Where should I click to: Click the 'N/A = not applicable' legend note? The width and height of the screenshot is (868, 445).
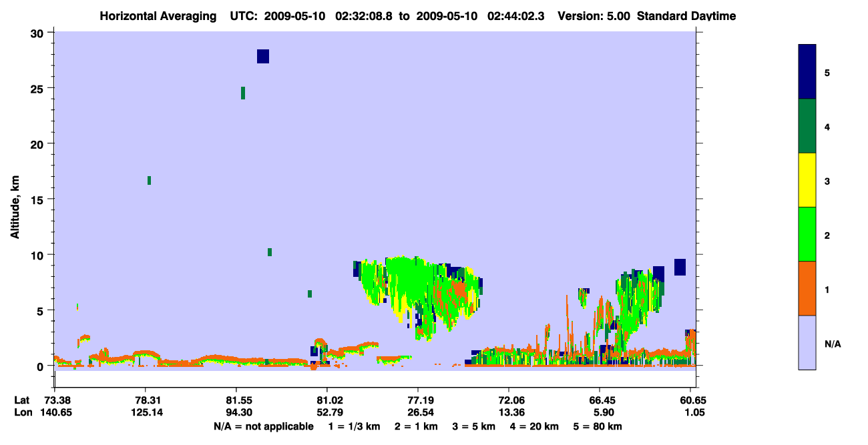pos(263,426)
